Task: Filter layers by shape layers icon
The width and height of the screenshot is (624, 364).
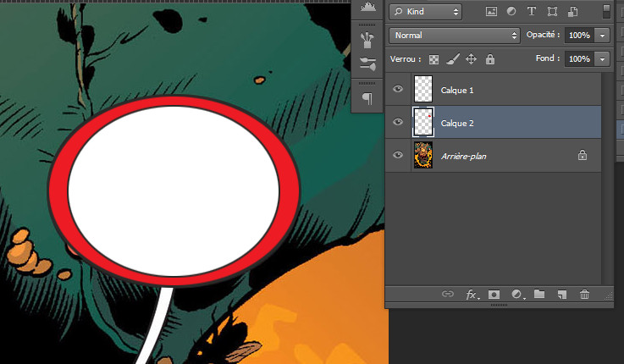Action: pos(552,12)
